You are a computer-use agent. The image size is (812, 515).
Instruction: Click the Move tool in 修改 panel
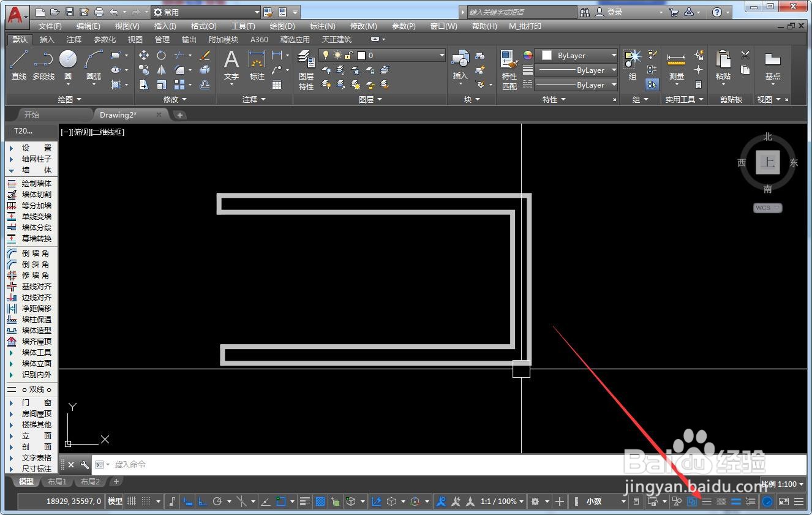tap(144, 55)
